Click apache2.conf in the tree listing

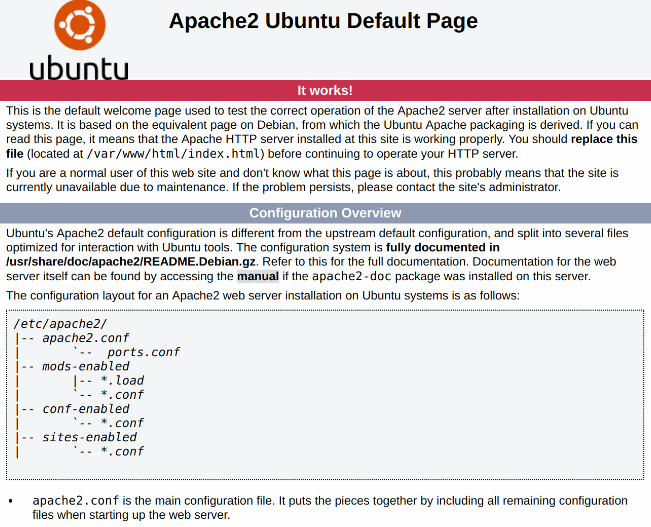86,338
